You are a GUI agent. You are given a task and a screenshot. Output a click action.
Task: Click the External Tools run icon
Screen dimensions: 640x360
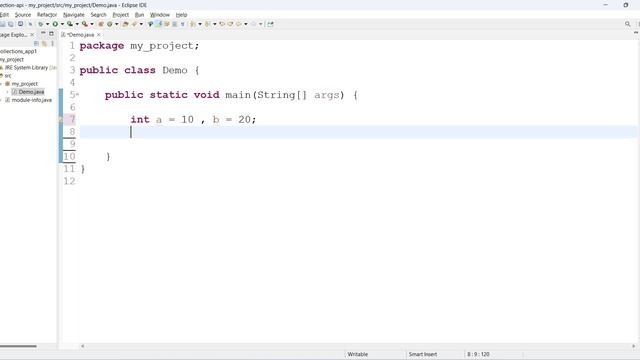pyautogui.click(x=84, y=24)
